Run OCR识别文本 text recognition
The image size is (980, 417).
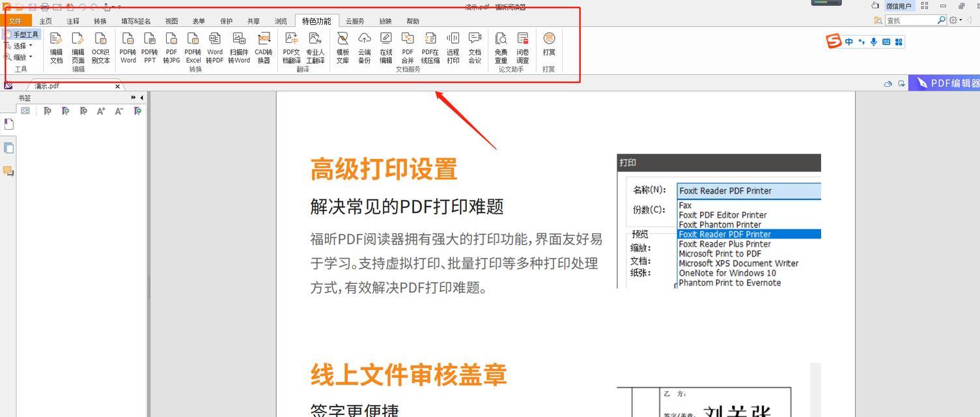point(101,48)
